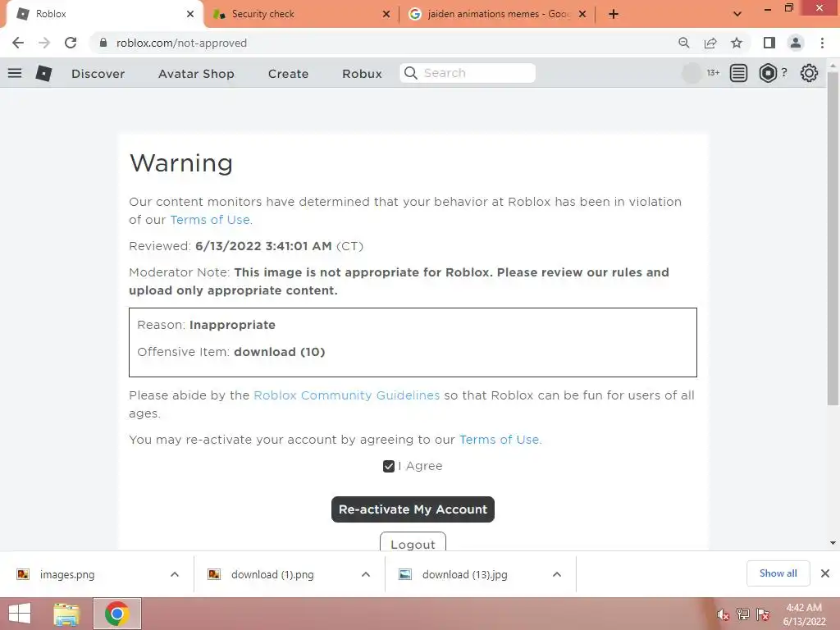Open the Avatar Shop menu item
The width and height of the screenshot is (840, 630).
click(x=196, y=73)
